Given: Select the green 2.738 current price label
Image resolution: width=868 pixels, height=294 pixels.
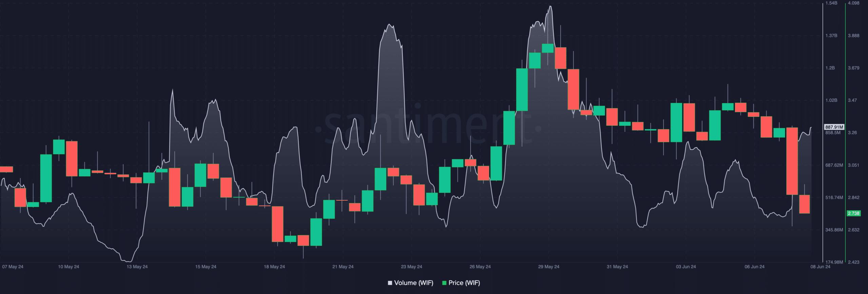Looking at the screenshot, I should [x=853, y=213].
